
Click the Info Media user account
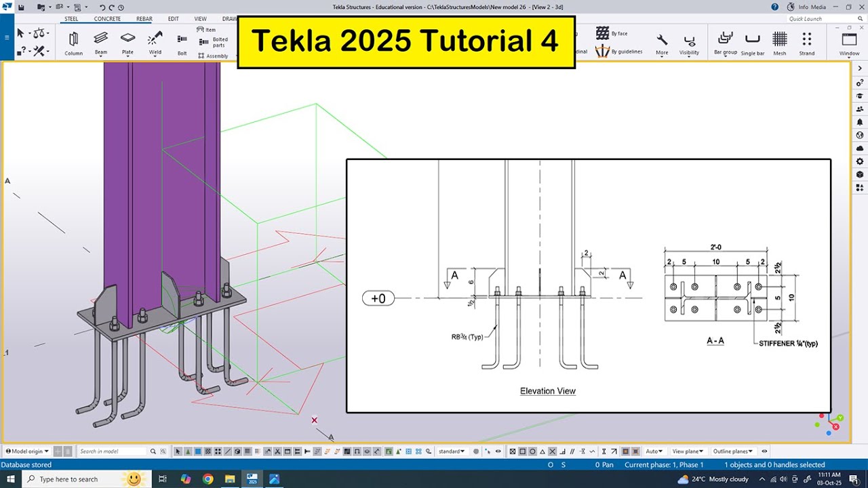tap(807, 7)
